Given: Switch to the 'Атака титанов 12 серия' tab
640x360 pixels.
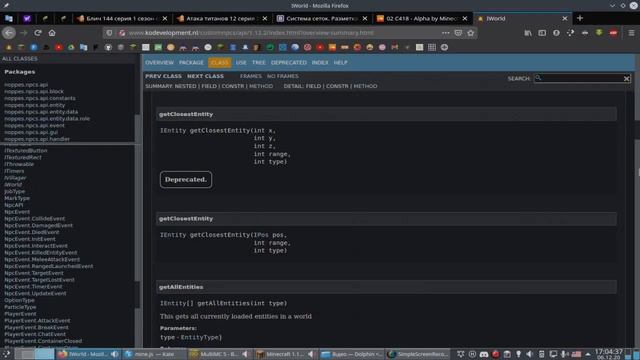Looking at the screenshot, I should pos(222,18).
